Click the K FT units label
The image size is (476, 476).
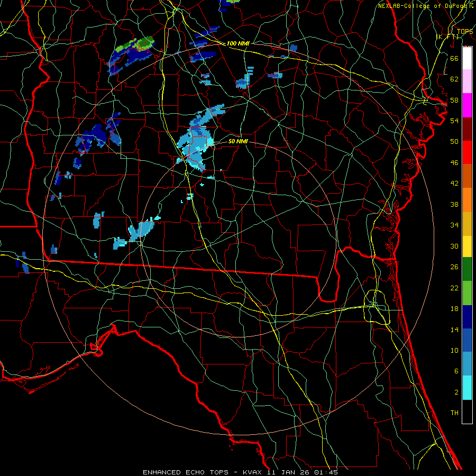pyautogui.click(x=447, y=37)
